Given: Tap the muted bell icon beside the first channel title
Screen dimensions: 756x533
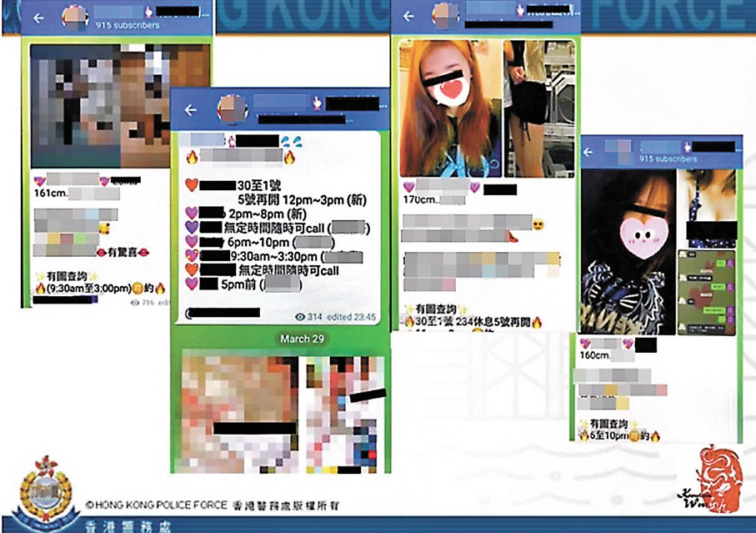Looking at the screenshot, I should click(149, 11).
